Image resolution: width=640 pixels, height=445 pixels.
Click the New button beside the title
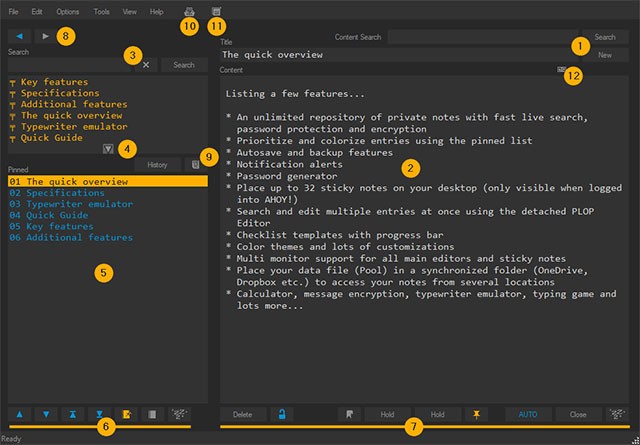(x=604, y=56)
